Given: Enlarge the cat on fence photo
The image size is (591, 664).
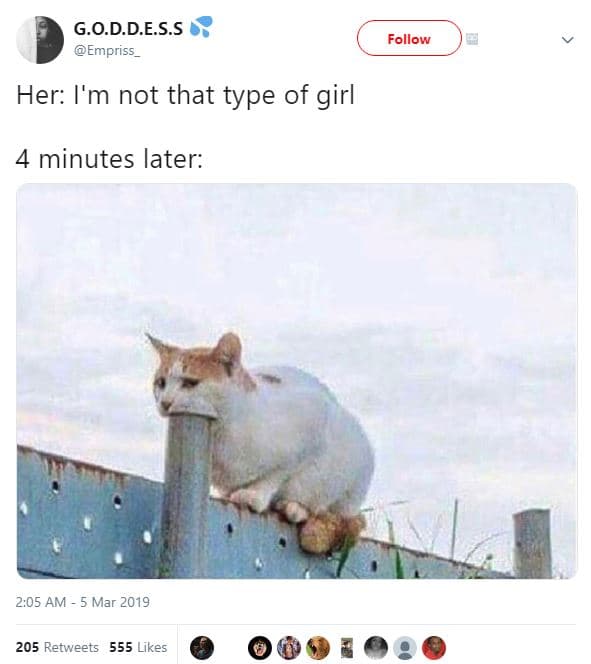Looking at the screenshot, I should point(297,381).
